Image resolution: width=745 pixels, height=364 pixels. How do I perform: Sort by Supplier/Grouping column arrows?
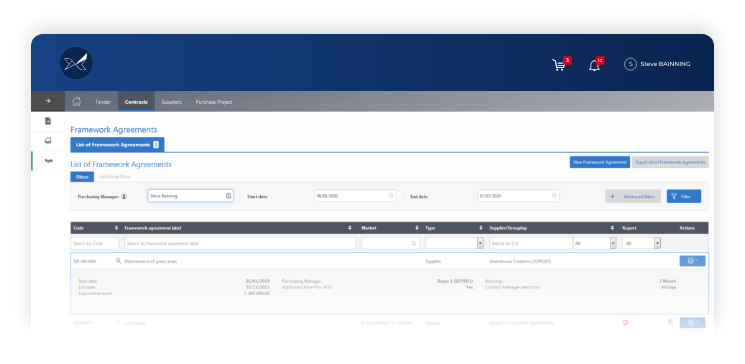(x=612, y=228)
